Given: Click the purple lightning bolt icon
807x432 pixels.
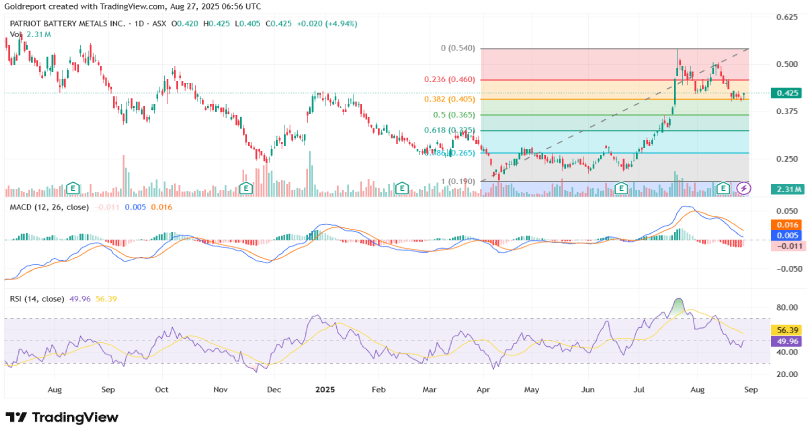Looking at the screenshot, I should pos(743,187).
